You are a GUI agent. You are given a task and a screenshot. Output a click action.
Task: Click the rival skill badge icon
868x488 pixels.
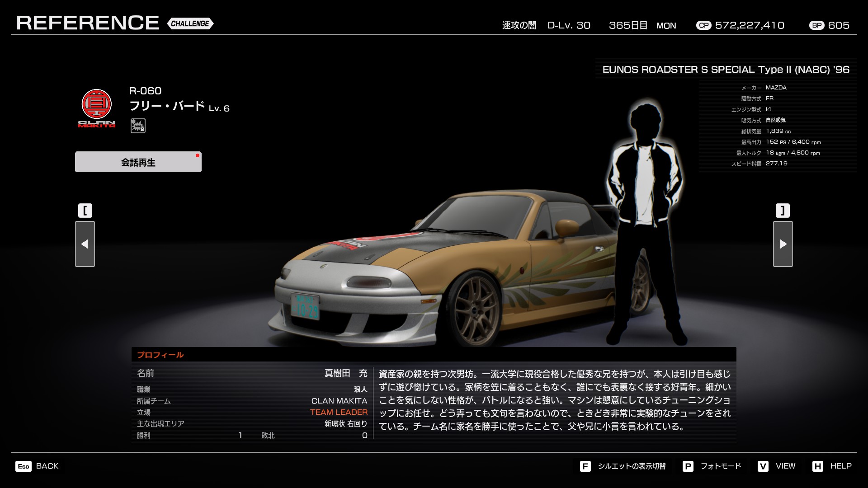coord(138,126)
